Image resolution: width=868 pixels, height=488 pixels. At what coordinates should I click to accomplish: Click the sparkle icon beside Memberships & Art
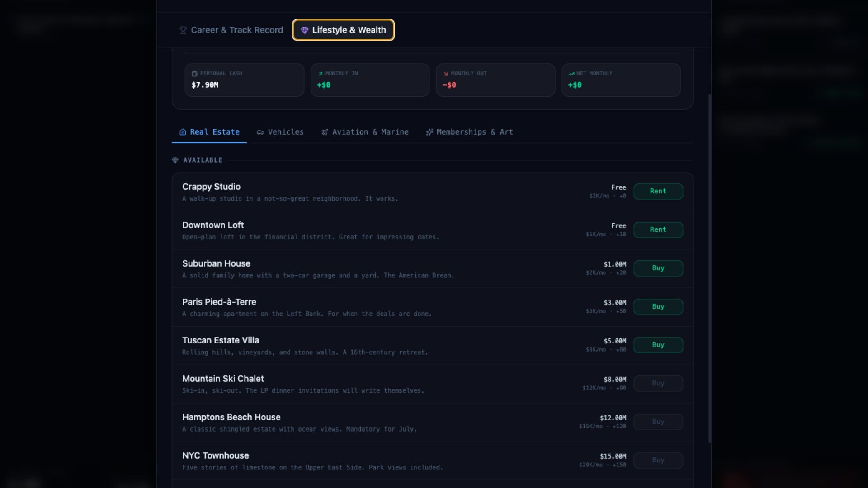[429, 132]
